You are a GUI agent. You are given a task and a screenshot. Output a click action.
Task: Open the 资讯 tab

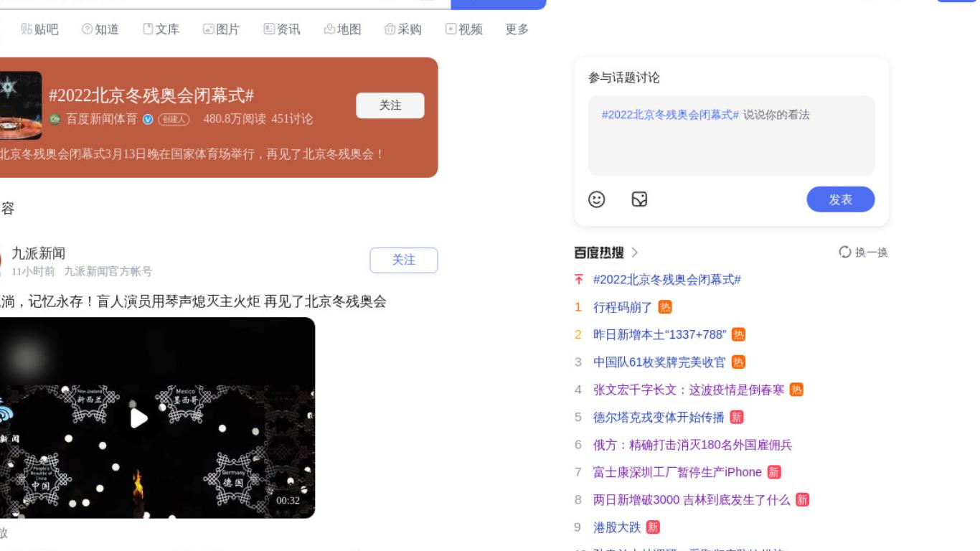click(x=282, y=29)
